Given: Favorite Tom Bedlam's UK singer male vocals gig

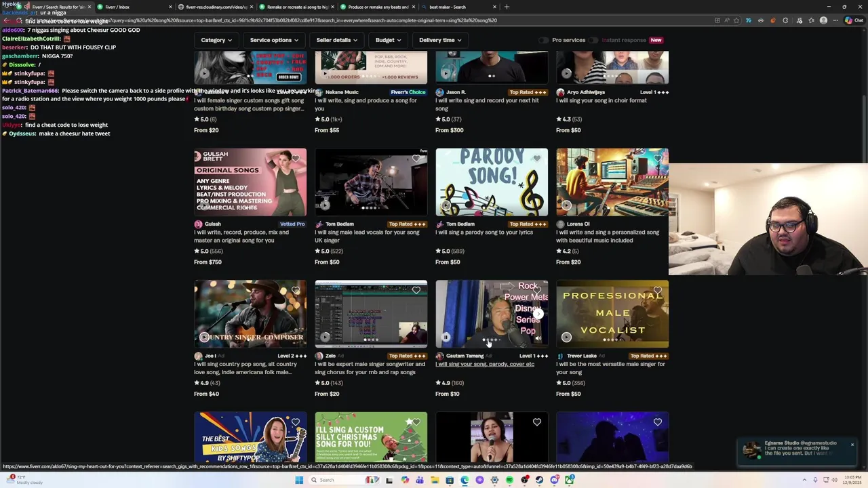Looking at the screenshot, I should click(416, 159).
